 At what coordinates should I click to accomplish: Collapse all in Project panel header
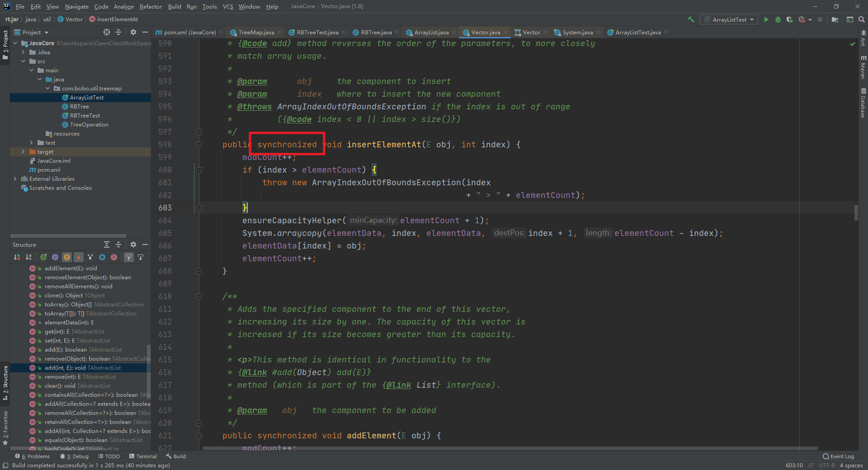click(118, 32)
